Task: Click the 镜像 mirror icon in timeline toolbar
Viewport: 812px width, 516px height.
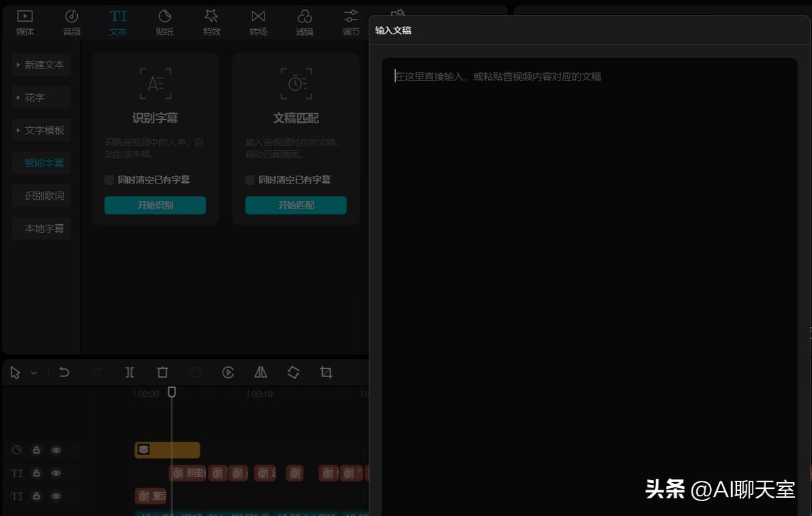Action: point(261,372)
